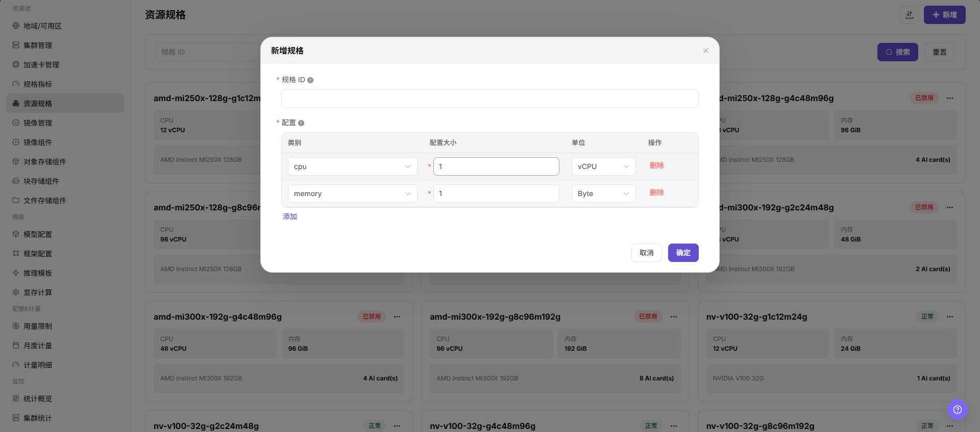
Task: Click the info icon next to 规格 ID
Action: point(310,80)
